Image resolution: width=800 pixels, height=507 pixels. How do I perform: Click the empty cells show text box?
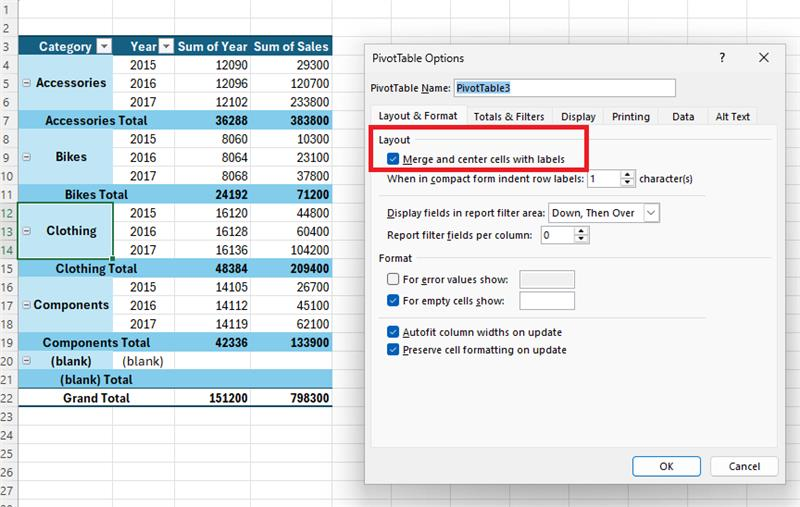[547, 300]
